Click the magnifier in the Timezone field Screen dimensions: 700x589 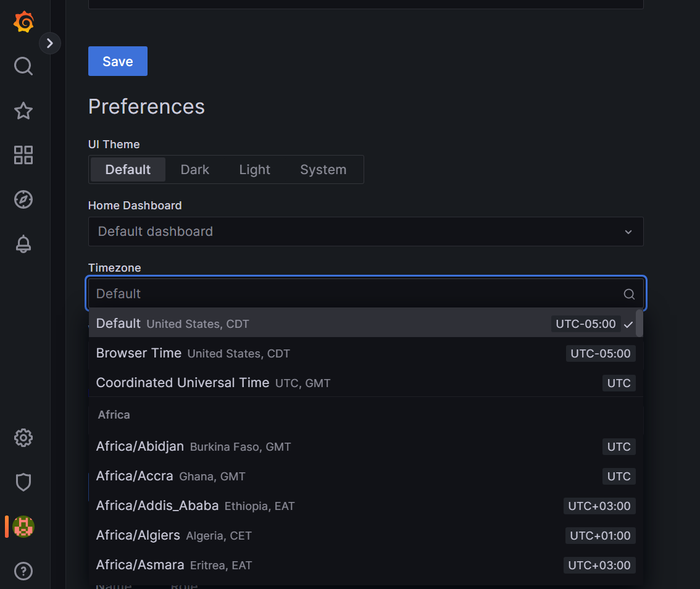pyautogui.click(x=629, y=294)
